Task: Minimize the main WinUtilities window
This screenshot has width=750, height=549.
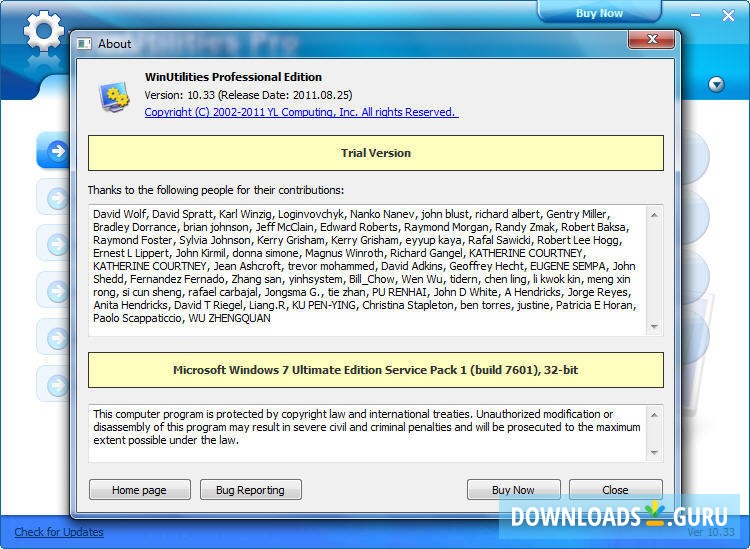Action: (696, 15)
